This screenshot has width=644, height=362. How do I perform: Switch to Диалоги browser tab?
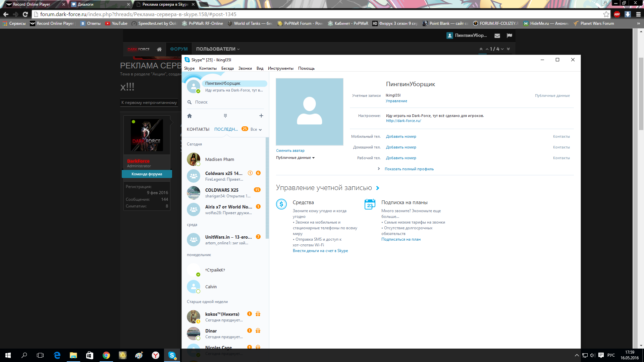(x=100, y=4)
